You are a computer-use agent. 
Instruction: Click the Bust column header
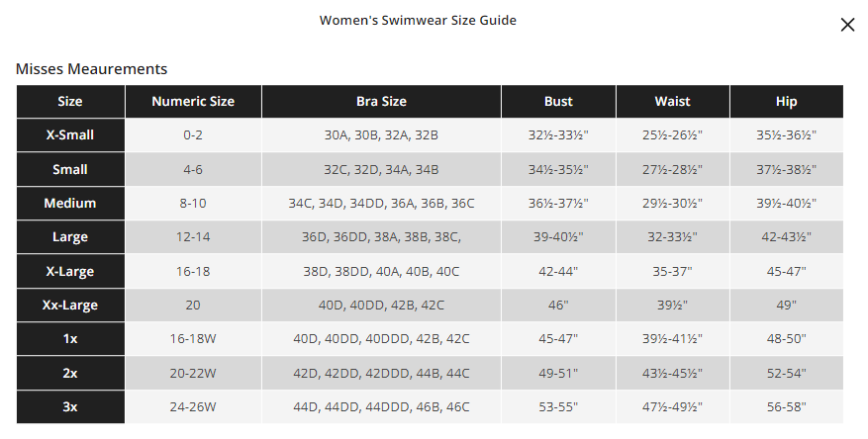point(558,102)
